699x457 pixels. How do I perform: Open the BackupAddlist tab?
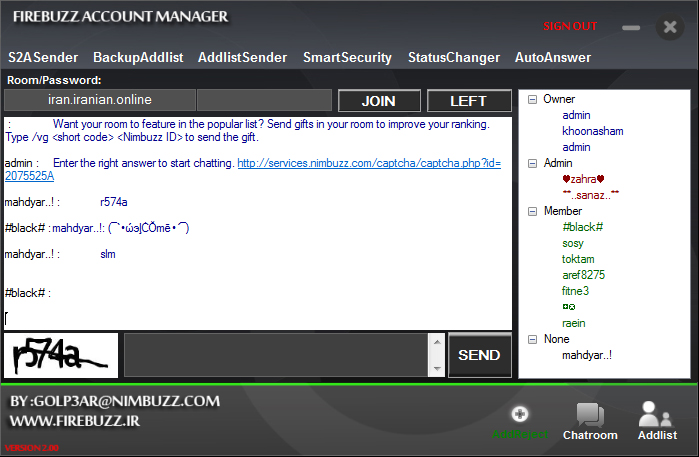[x=138, y=58]
